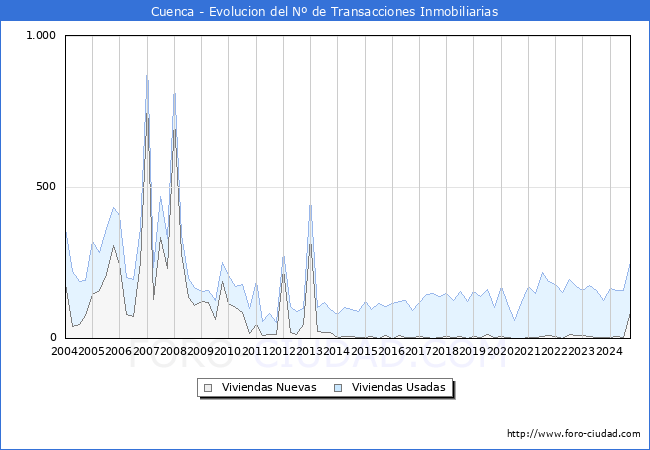Select the Viviendas Usadas legend label
This screenshot has height=450, width=650.
[399, 388]
